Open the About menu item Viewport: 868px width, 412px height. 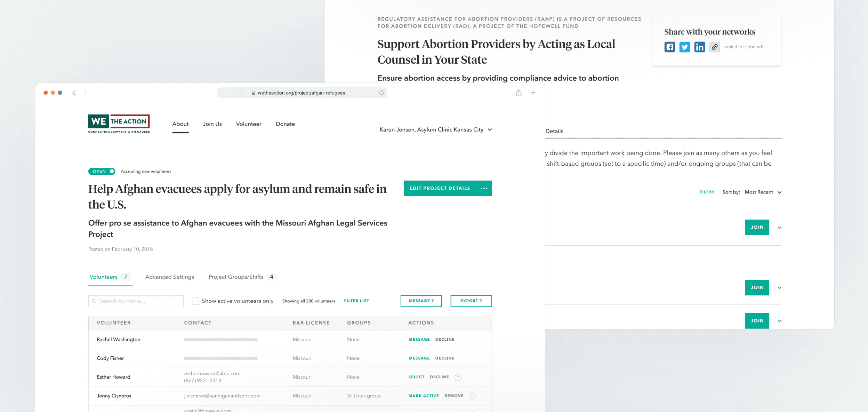(x=180, y=124)
